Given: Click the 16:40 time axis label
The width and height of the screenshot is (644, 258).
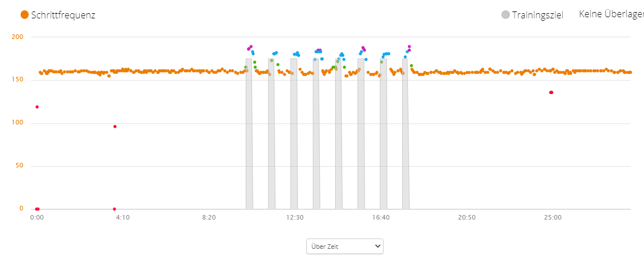Looking at the screenshot, I should point(380,218).
